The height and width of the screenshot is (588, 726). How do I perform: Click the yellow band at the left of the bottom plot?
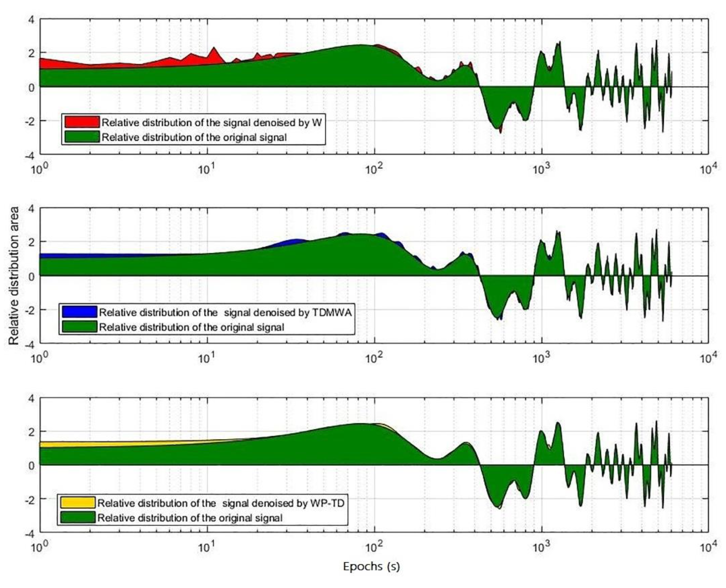[x=68, y=444]
